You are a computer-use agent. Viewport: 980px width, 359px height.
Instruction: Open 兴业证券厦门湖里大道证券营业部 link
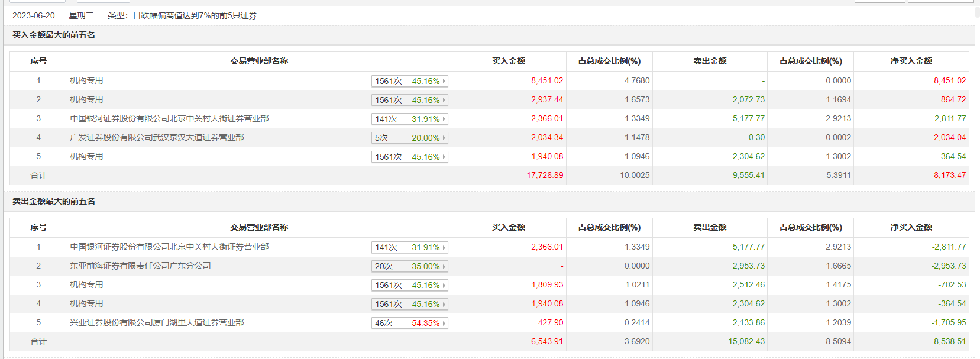157,322
